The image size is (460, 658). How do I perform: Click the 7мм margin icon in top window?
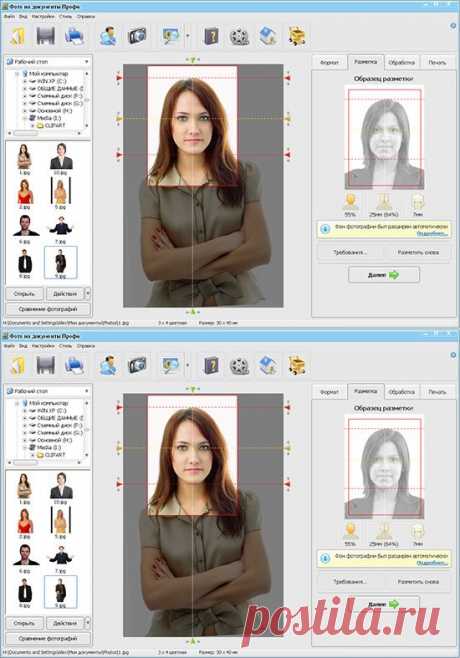(x=418, y=202)
